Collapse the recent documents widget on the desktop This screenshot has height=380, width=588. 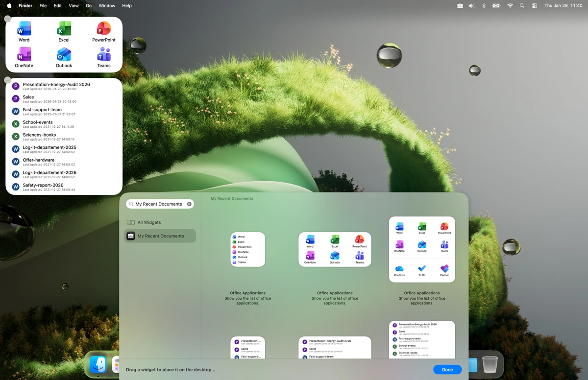(7, 79)
